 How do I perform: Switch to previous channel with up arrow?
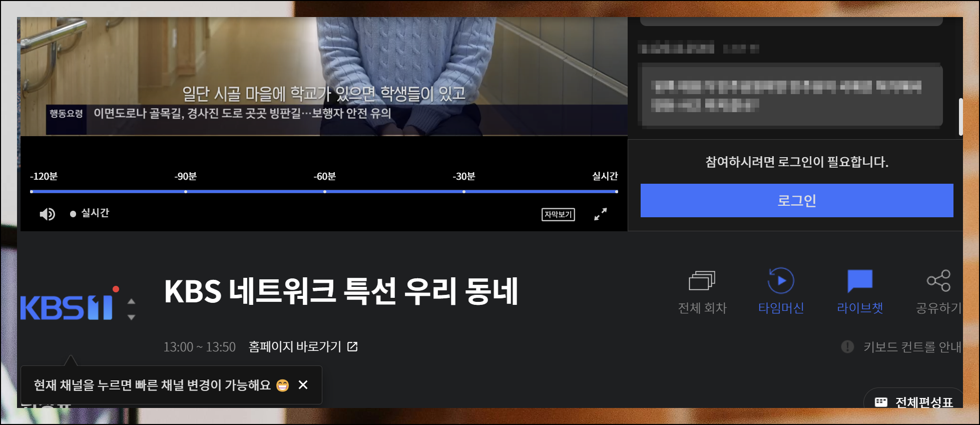[131, 301]
